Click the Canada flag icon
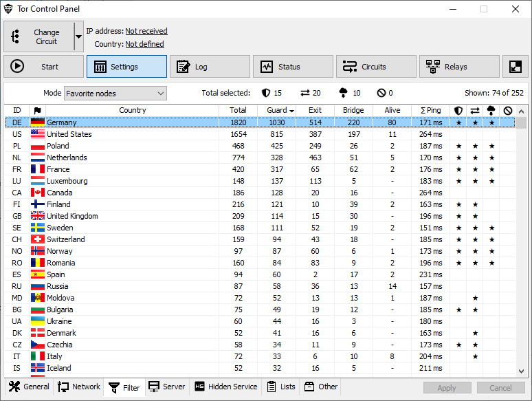Image resolution: width=532 pixels, height=401 pixels. pos(38,193)
